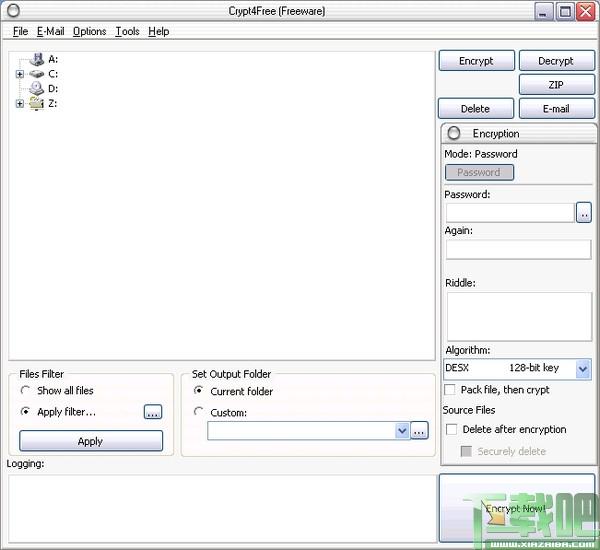This screenshot has width=600, height=550.
Task: Expand the Z: drive tree node
Action: tap(20, 103)
